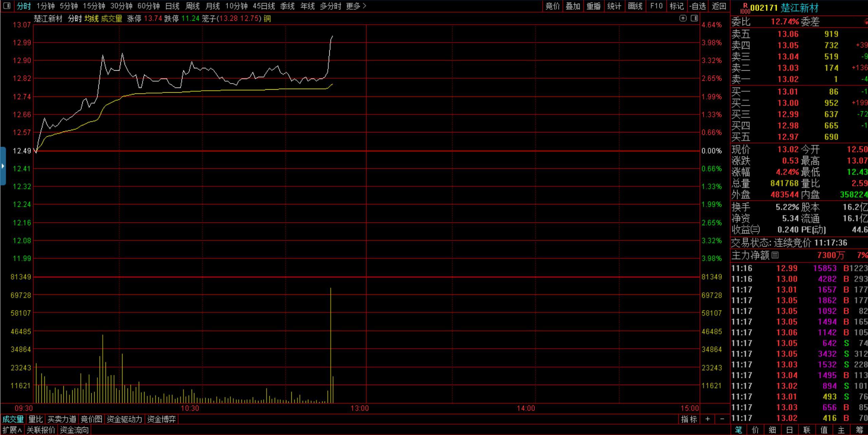Click the split-panel icon above the chart

(694, 18)
